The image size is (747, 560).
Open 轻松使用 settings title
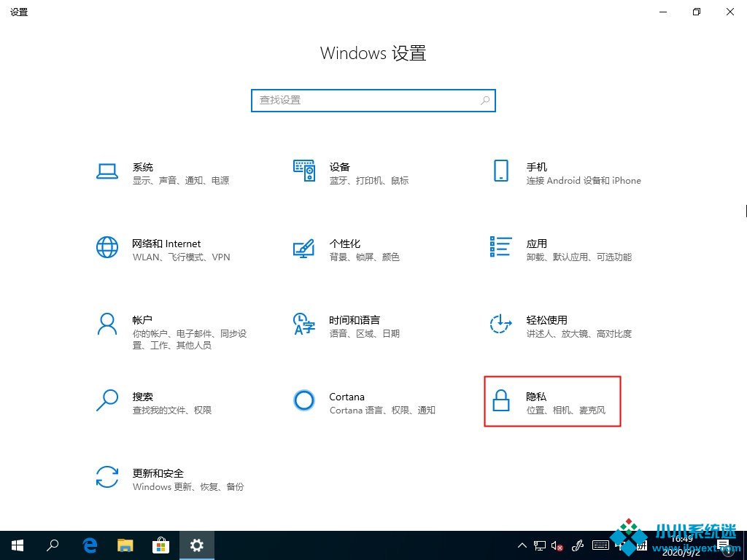547,320
